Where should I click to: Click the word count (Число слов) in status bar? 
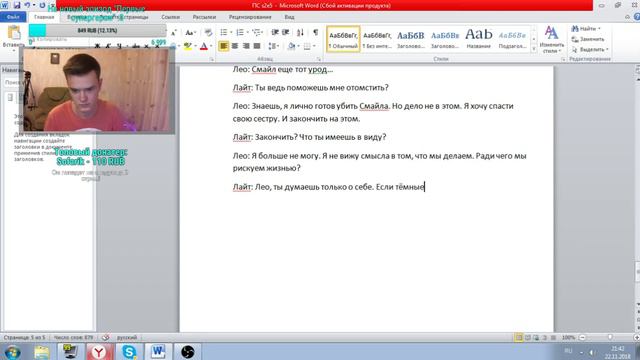[x=73, y=338]
